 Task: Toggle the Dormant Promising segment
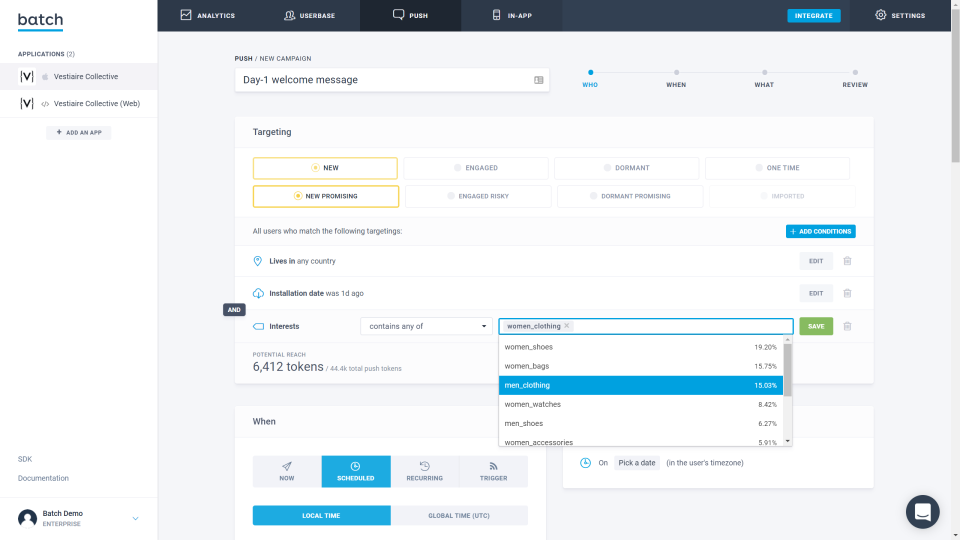click(x=630, y=197)
